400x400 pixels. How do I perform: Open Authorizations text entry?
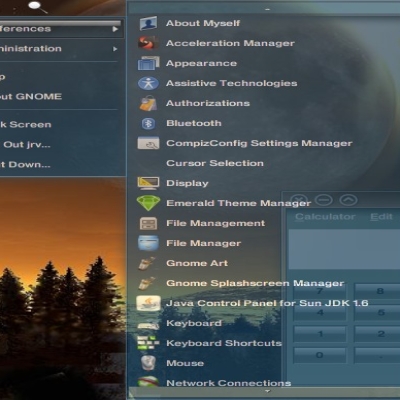[x=208, y=103]
